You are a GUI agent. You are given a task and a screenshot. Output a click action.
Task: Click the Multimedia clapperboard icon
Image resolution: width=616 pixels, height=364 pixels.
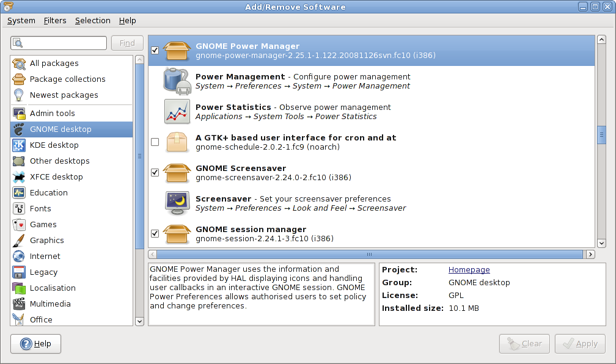[x=19, y=304]
